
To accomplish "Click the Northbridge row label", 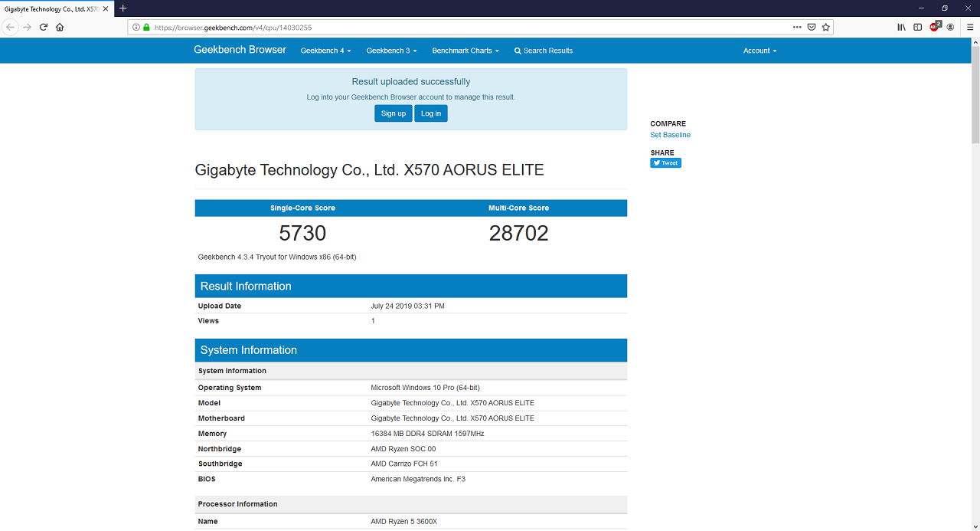I will pos(220,449).
